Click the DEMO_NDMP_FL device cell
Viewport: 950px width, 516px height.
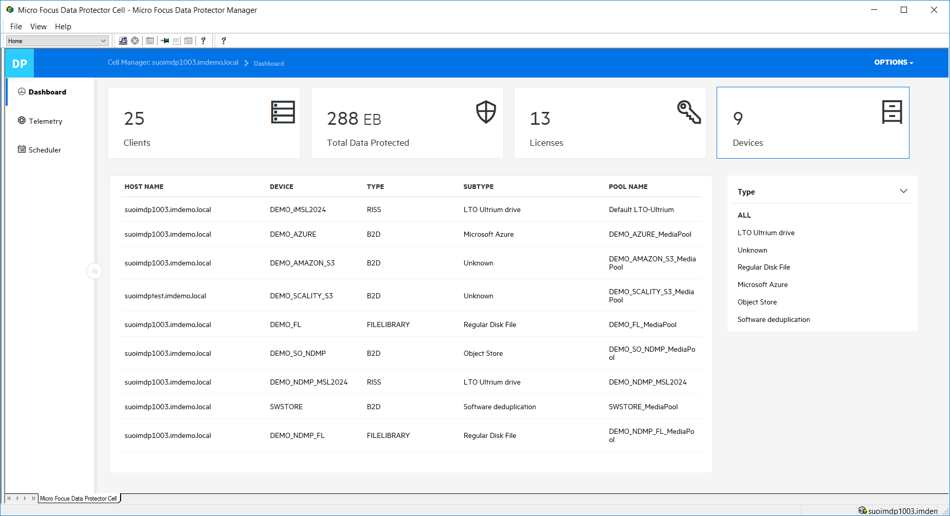tap(297, 435)
